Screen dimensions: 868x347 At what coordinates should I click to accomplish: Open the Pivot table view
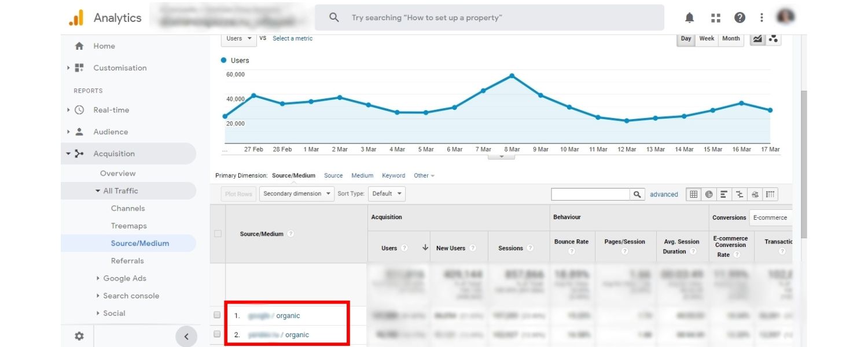pyautogui.click(x=770, y=194)
